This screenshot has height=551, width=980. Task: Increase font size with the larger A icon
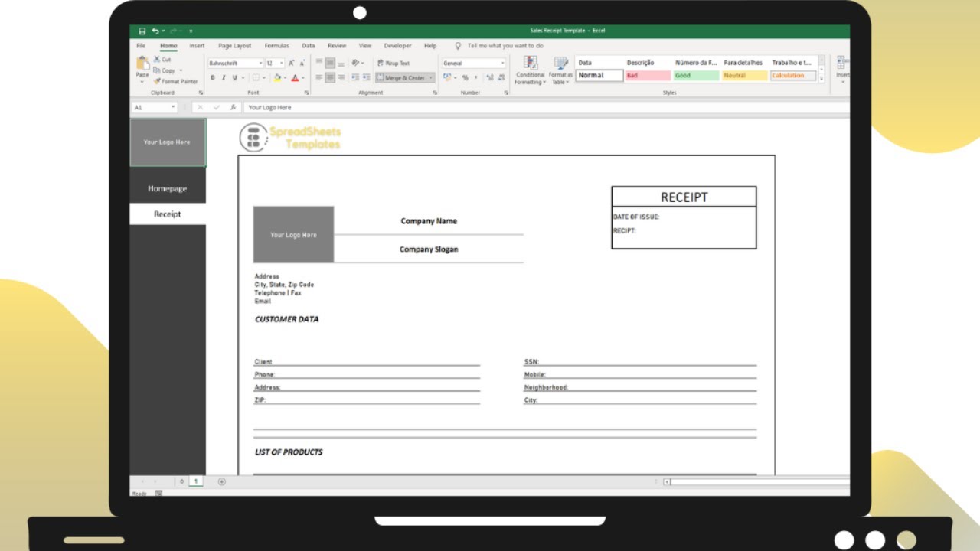click(x=292, y=64)
